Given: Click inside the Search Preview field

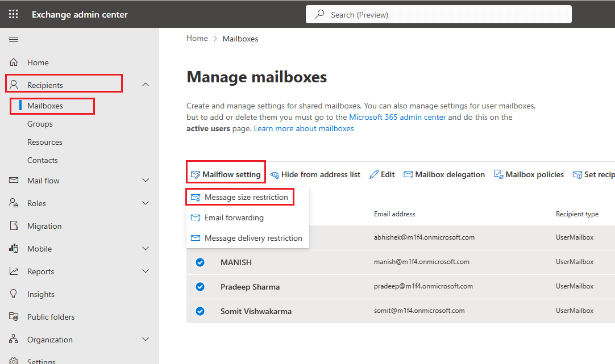Looking at the screenshot, I should (439, 14).
